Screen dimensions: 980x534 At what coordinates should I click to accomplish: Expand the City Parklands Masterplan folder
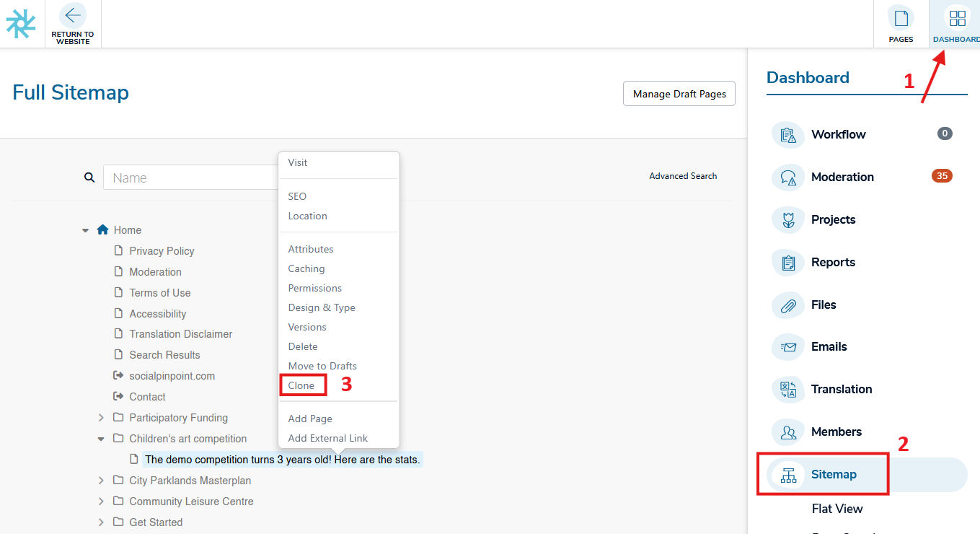101,481
